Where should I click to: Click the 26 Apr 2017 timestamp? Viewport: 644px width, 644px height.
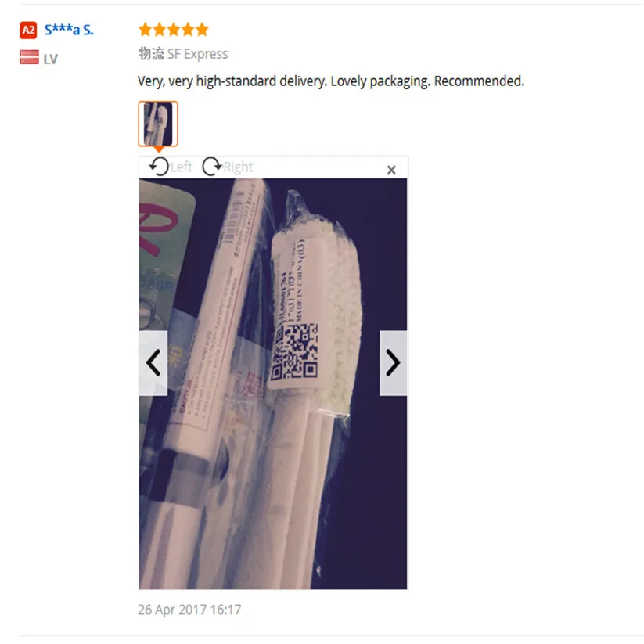[189, 610]
